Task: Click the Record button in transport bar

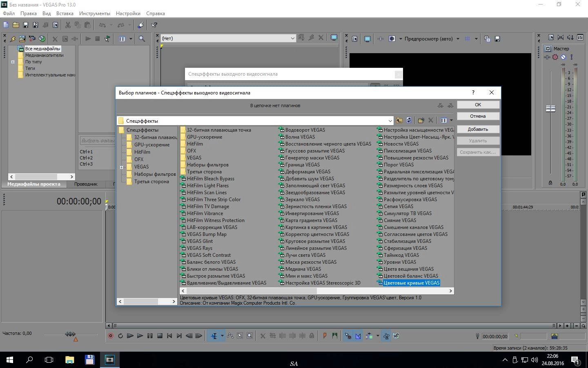Action: [x=110, y=336]
